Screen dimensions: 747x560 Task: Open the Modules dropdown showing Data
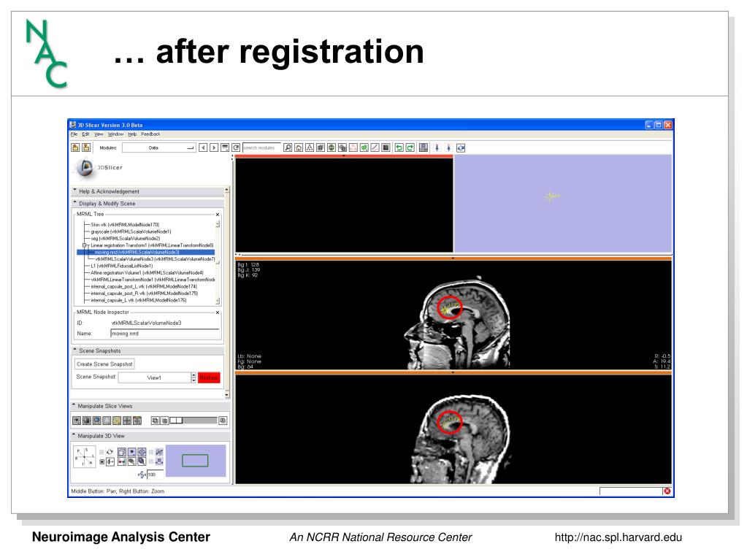pyautogui.click(x=158, y=148)
